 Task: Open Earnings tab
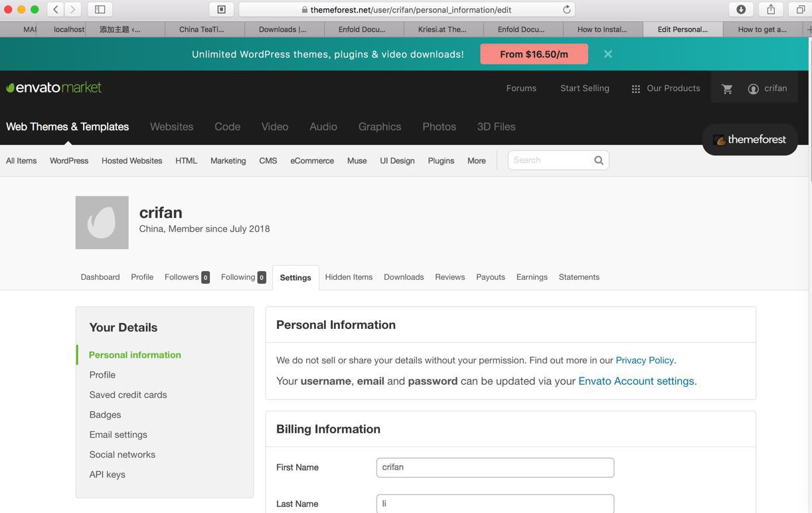pyautogui.click(x=532, y=277)
